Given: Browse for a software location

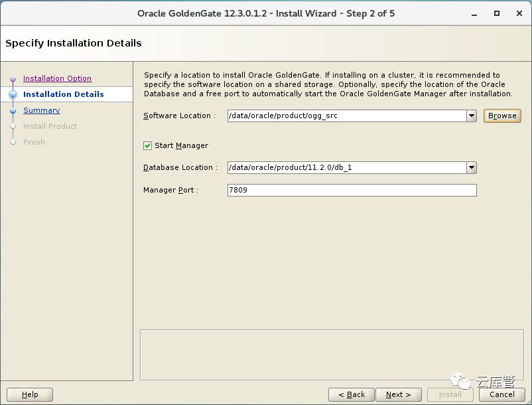Looking at the screenshot, I should [x=502, y=116].
